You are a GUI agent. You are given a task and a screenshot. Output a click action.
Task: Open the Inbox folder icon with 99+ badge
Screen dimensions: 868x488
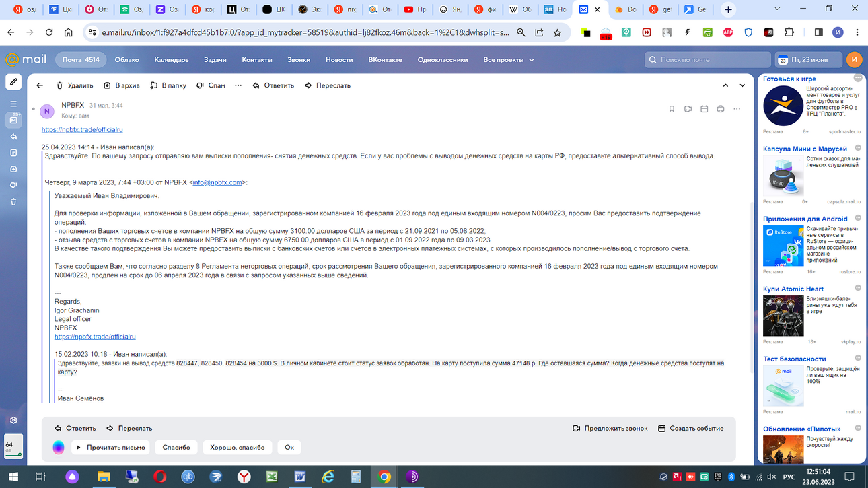13,120
